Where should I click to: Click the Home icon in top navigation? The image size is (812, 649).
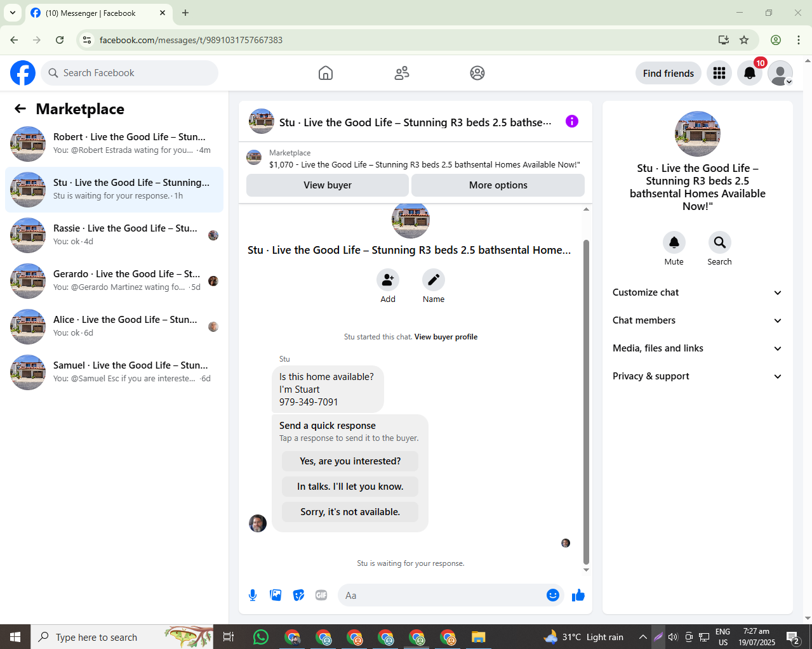(x=326, y=73)
